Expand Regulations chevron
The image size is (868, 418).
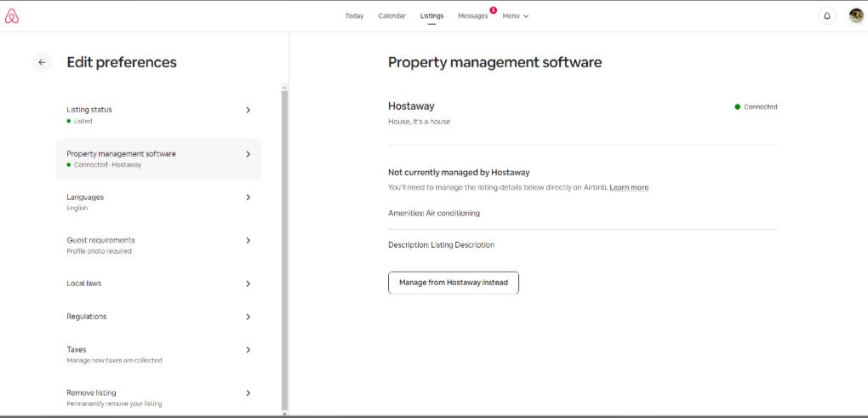coord(248,318)
